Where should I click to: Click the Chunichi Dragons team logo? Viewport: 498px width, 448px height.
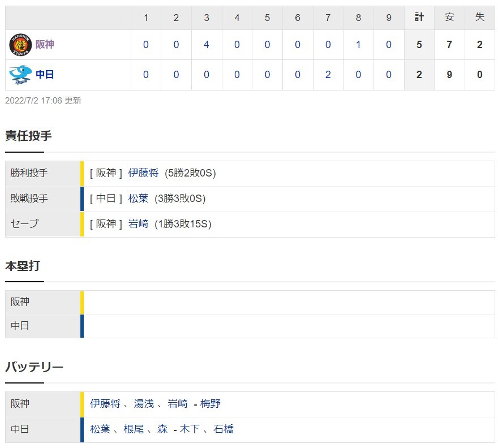(20, 75)
